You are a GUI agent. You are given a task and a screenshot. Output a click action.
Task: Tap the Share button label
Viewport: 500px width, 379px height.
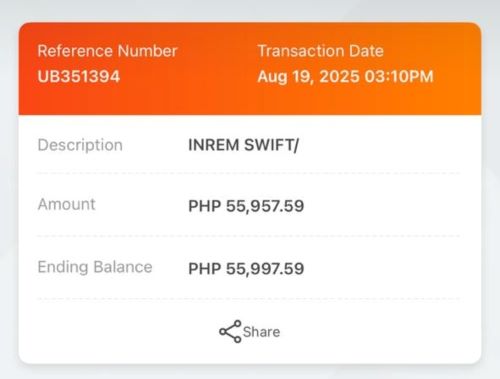tap(261, 332)
